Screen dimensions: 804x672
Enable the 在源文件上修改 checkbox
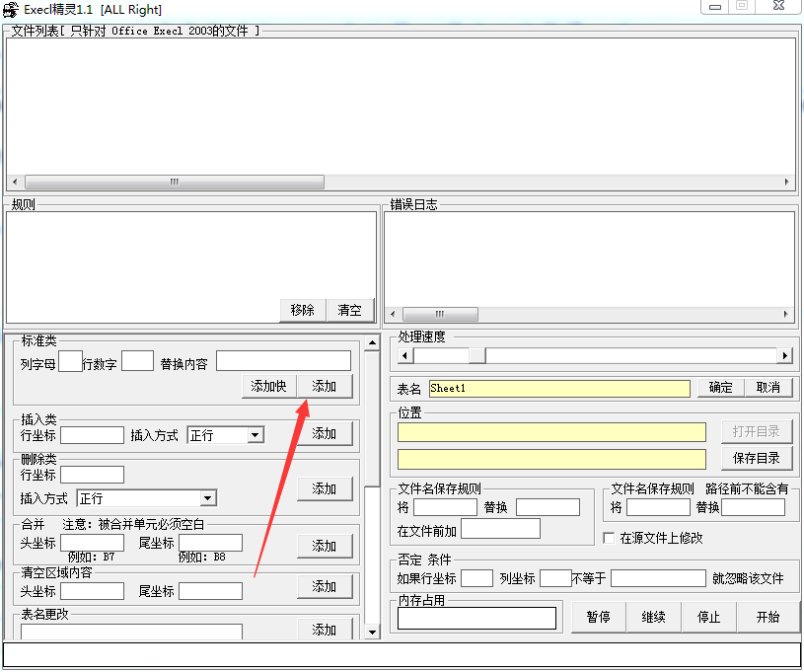click(609, 538)
